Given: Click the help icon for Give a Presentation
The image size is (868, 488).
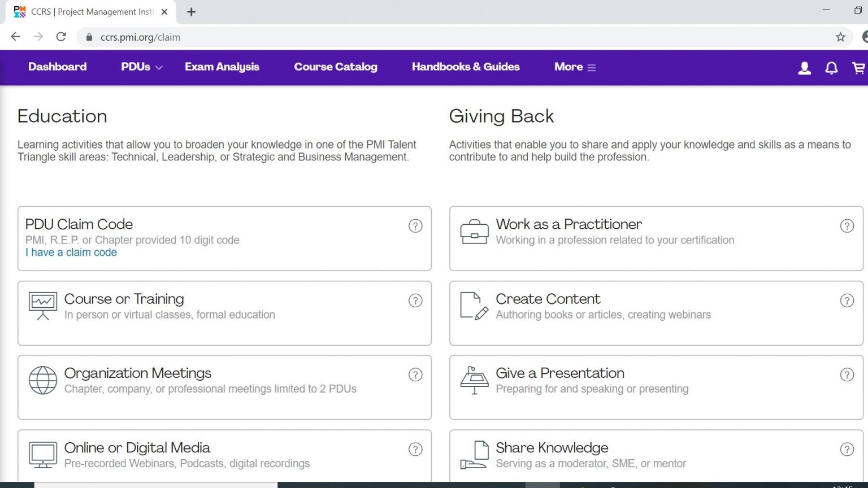Looking at the screenshot, I should click(x=847, y=374).
